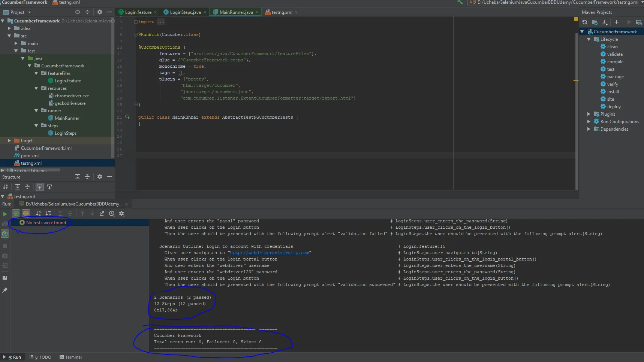Reimport all Maven projects

pos(584,22)
